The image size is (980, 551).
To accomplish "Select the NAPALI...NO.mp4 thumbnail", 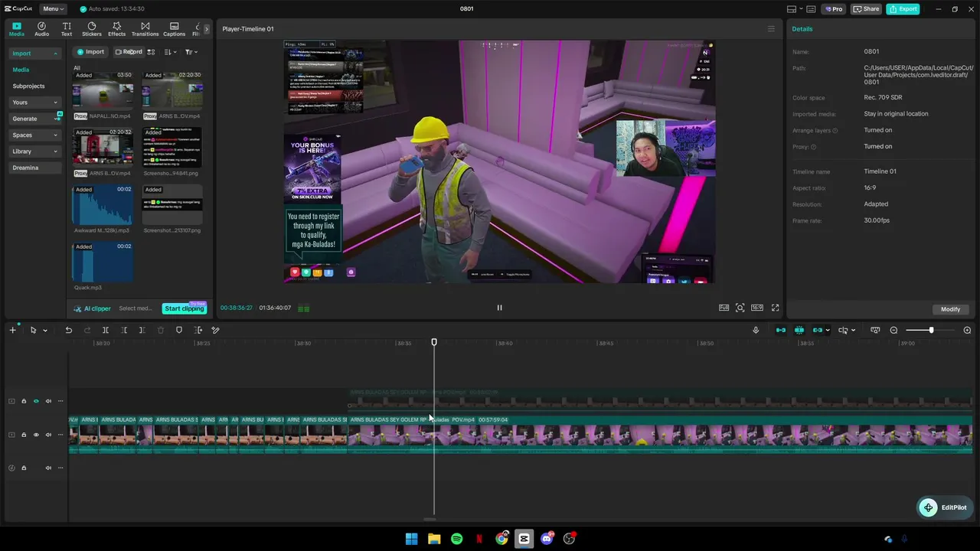I will point(103,90).
